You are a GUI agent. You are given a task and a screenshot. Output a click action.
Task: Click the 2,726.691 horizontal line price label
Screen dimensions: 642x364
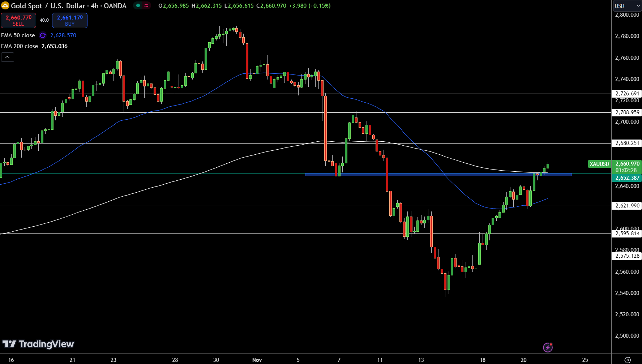(x=627, y=94)
